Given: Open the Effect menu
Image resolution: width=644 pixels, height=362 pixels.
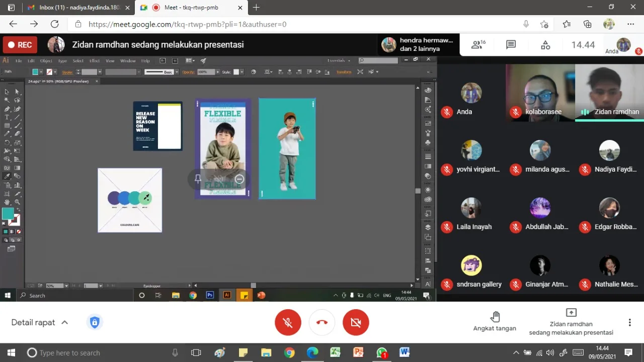Looking at the screenshot, I should click(x=95, y=61).
